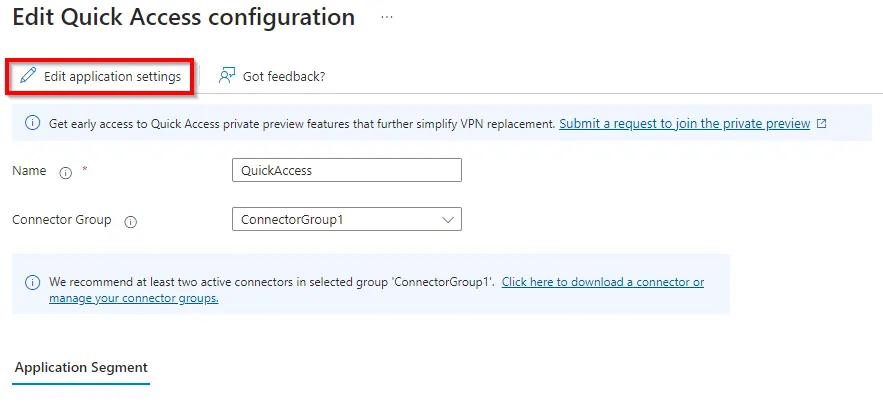The image size is (883, 406).
Task: Select the Application Segment tab
Action: [81, 368]
